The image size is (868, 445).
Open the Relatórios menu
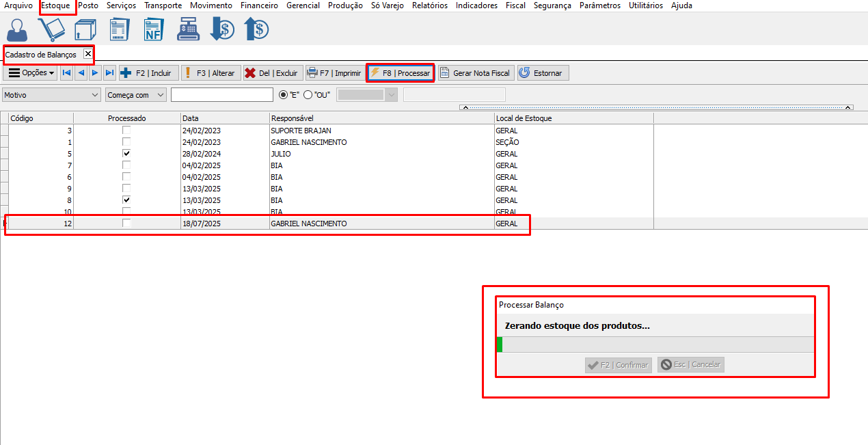click(x=429, y=5)
